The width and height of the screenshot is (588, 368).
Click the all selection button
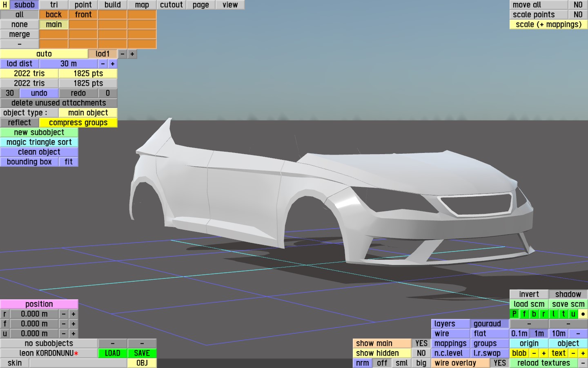click(x=20, y=15)
